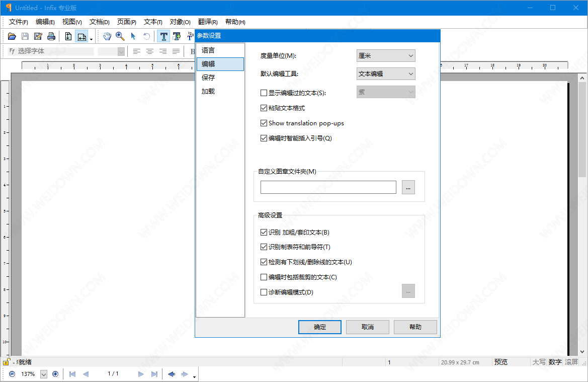
Task: Click the blue back navigation arrow
Action: tap(172, 374)
